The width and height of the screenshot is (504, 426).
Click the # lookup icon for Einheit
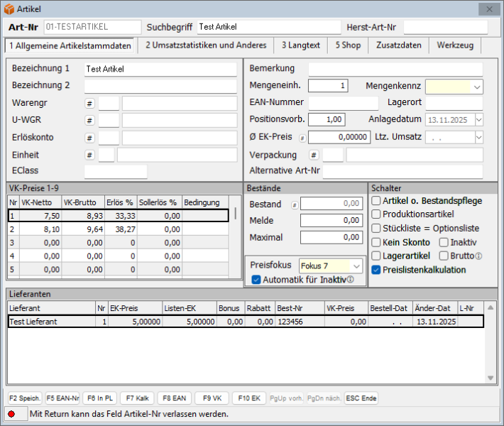(89, 155)
